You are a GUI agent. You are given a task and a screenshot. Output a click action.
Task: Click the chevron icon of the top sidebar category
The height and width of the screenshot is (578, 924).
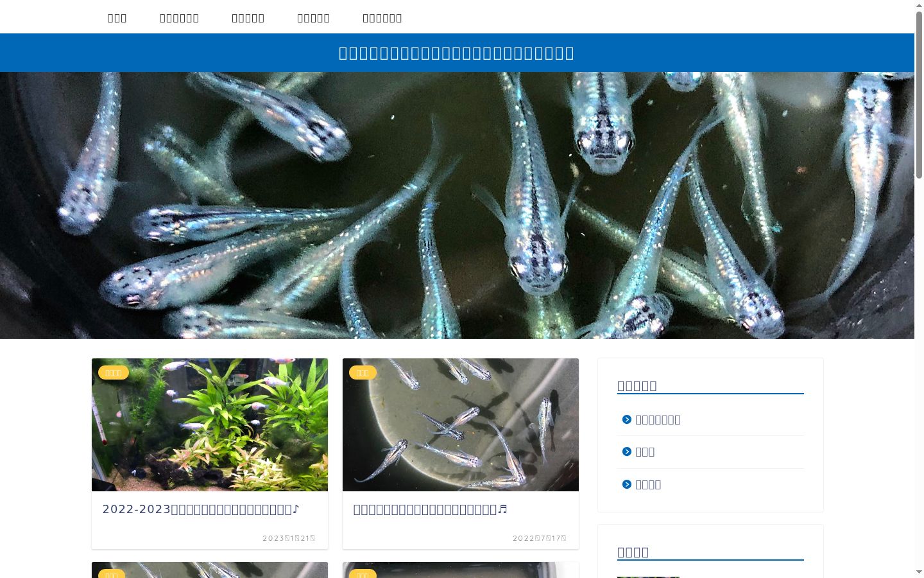tap(627, 419)
